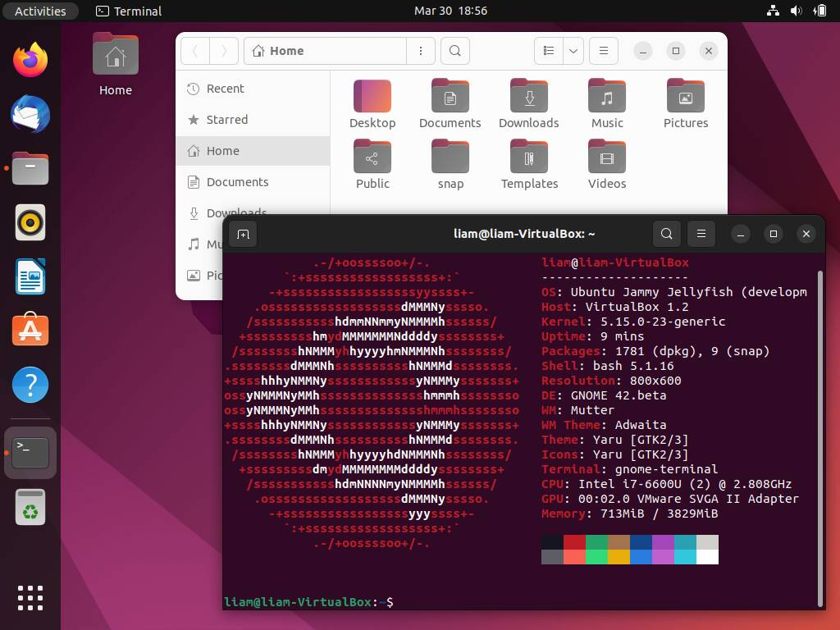Open the terminal hamburger menu
840x630 pixels.
point(701,234)
